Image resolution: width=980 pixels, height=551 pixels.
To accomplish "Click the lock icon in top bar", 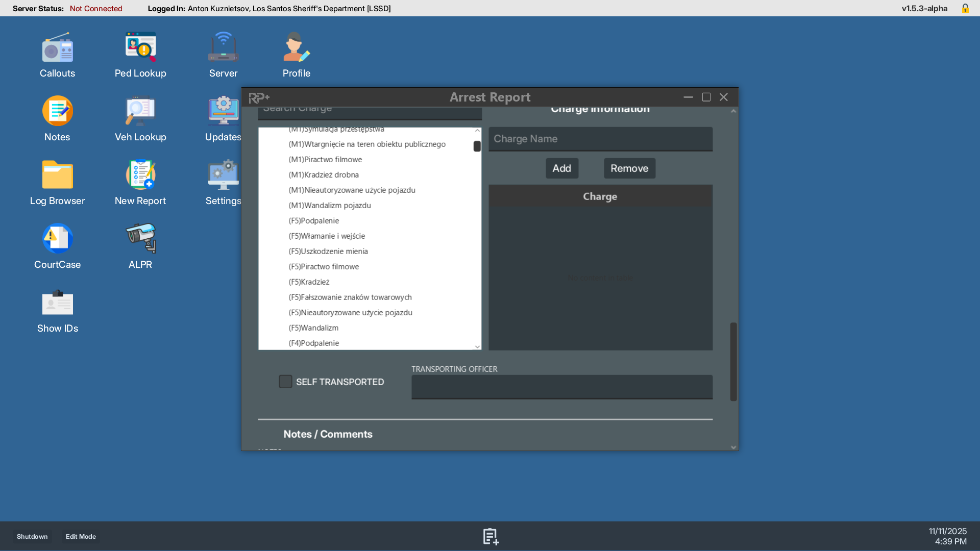I will click(965, 9).
